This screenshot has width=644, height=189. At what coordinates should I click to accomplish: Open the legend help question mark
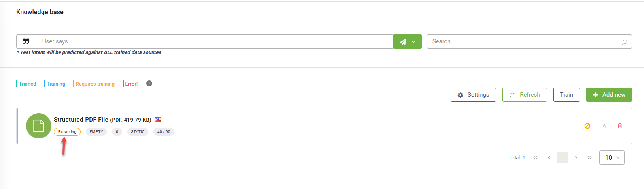(x=149, y=84)
